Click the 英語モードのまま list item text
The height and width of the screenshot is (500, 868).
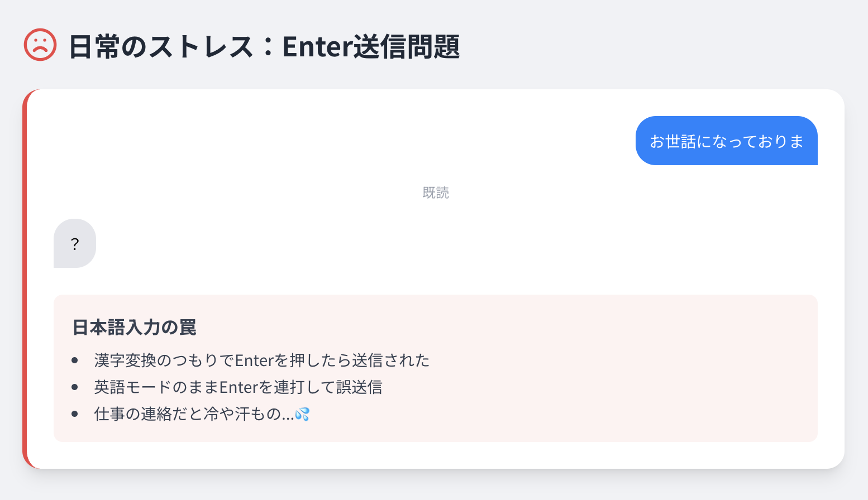pyautogui.click(x=156, y=387)
